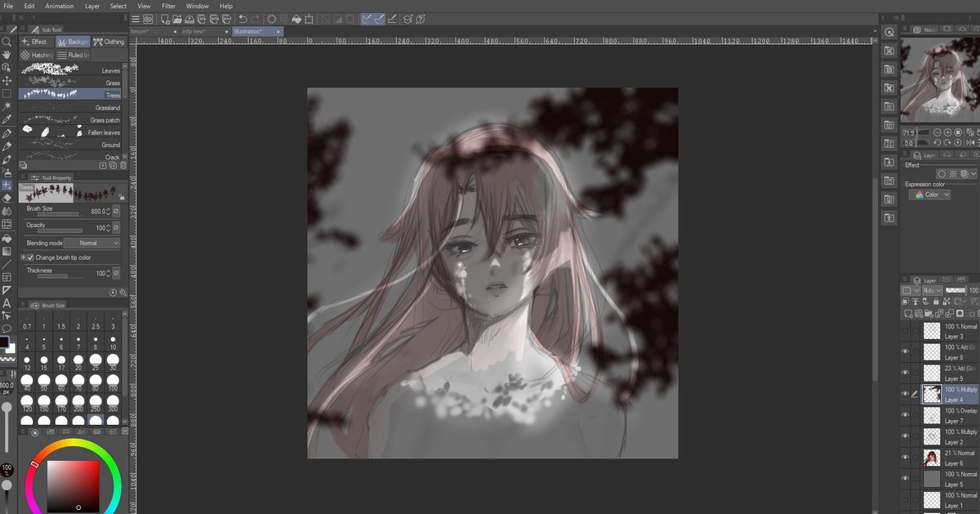This screenshot has height=514, width=980.
Task: Select the Eyedropper tool
Action: [x=7, y=119]
